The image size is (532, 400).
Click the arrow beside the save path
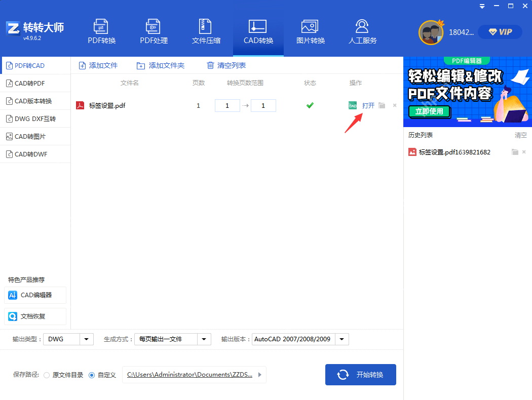(260, 375)
